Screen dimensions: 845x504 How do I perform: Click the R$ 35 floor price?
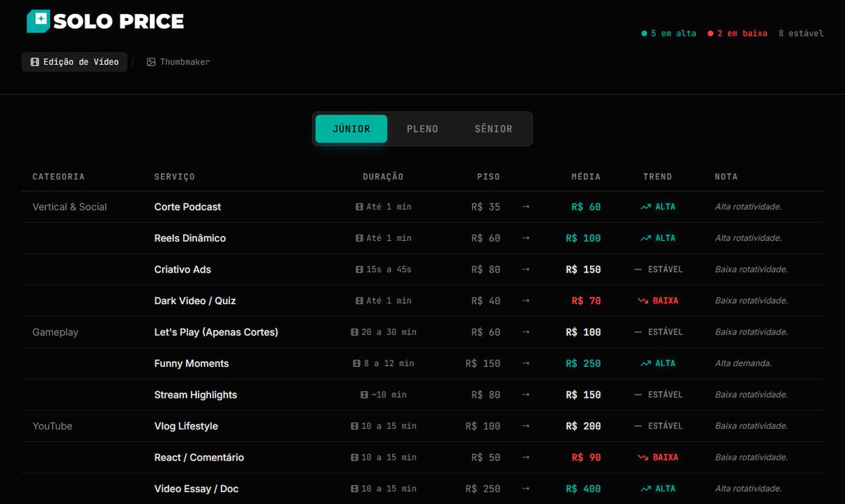click(486, 207)
